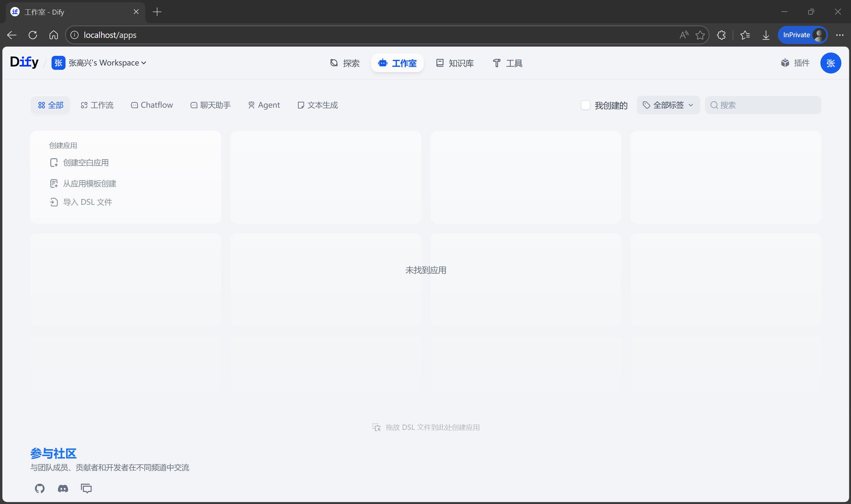The height and width of the screenshot is (504, 851).
Task: Open the Discord community icon
Action: tap(63, 488)
